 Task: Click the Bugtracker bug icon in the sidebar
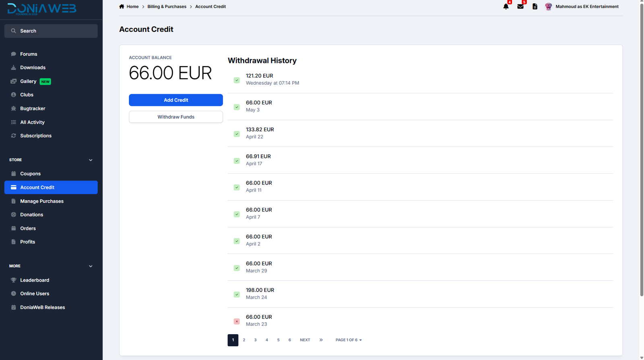[13, 109]
